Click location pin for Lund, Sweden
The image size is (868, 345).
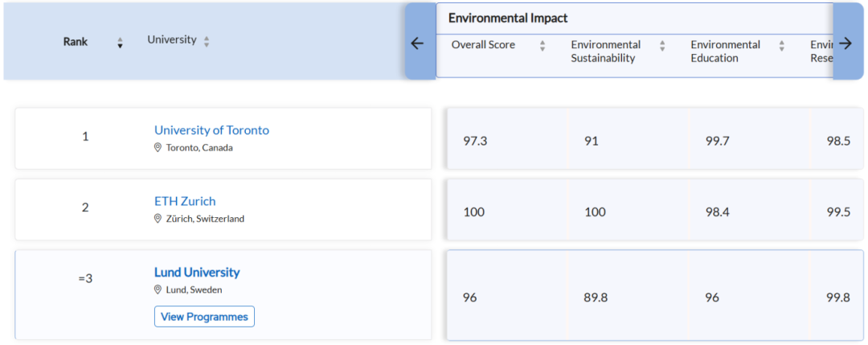(x=158, y=290)
